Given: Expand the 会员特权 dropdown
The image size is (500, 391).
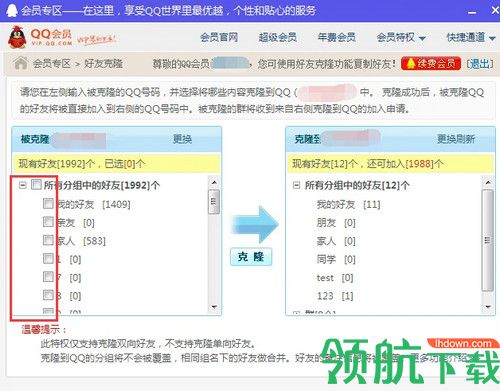Looking at the screenshot, I should (401, 37).
